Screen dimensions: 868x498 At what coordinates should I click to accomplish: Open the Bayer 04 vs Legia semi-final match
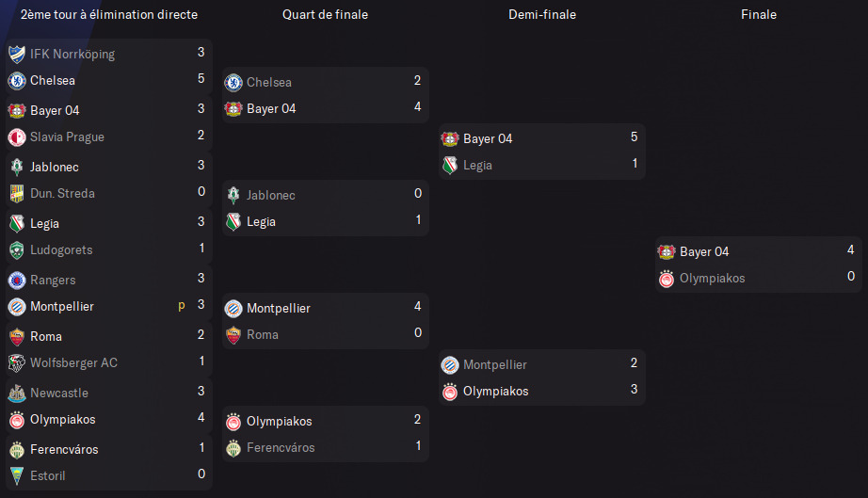pos(542,152)
